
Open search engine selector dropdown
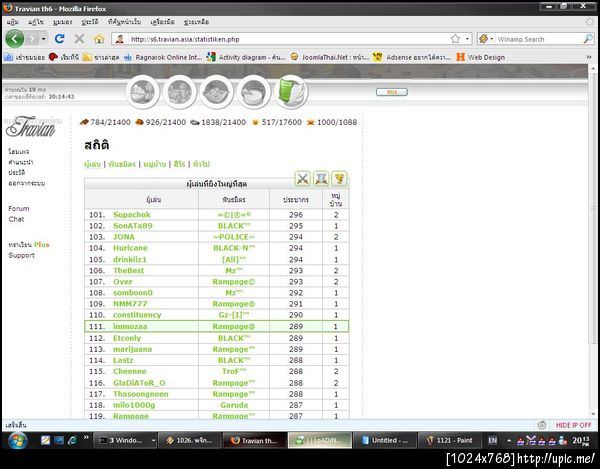[486, 39]
